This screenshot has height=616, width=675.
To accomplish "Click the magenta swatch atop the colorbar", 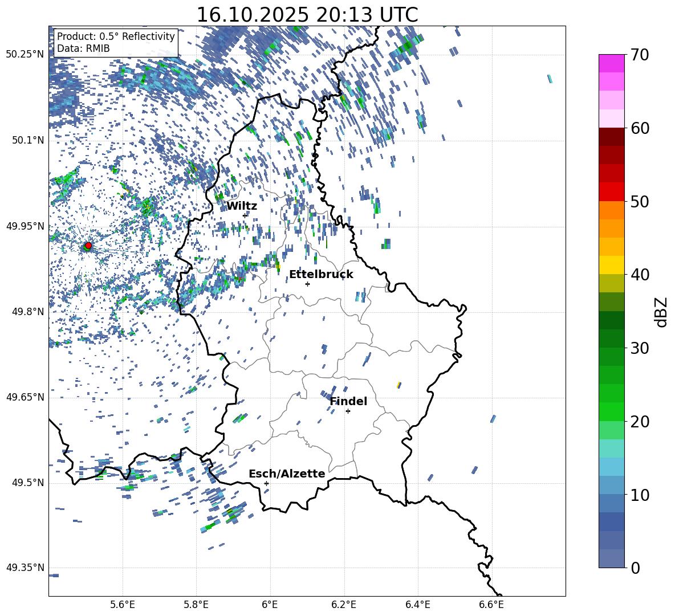I will click(611, 63).
